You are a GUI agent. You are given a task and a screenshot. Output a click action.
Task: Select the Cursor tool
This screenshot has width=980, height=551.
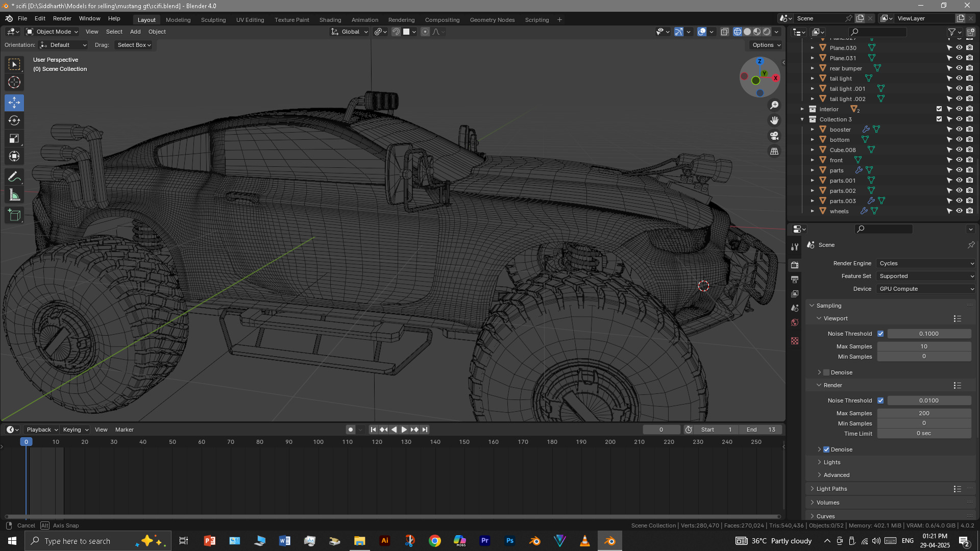coord(14,82)
